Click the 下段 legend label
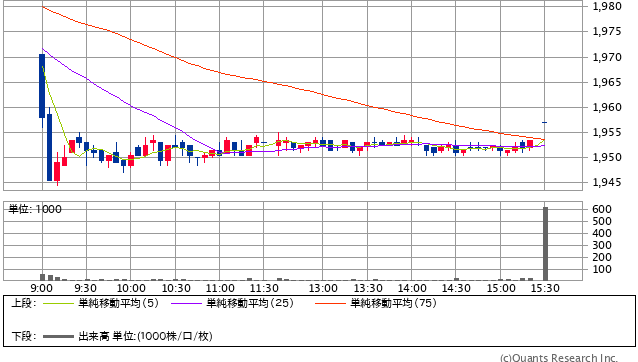This screenshot has height=362, width=638. click(x=24, y=336)
